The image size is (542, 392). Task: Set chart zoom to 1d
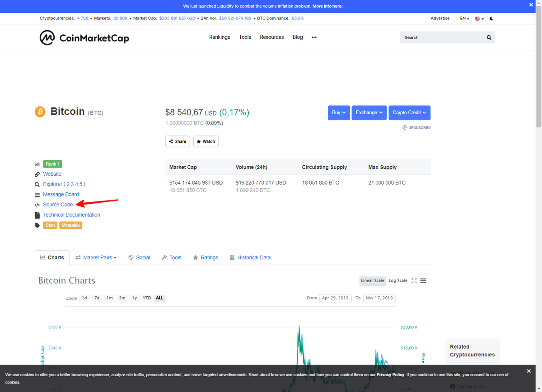pos(84,298)
